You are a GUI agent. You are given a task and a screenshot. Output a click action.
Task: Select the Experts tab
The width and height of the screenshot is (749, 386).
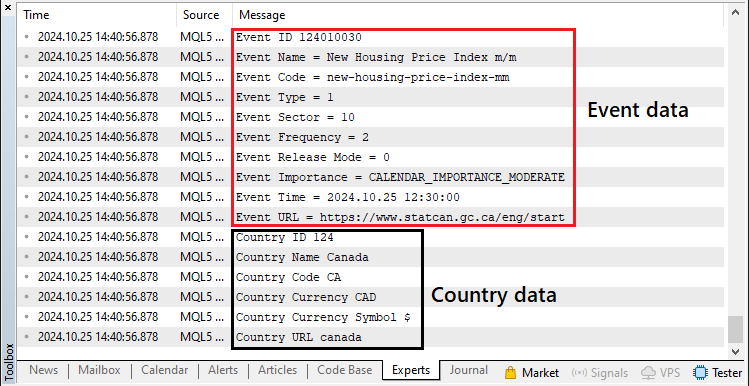411,370
